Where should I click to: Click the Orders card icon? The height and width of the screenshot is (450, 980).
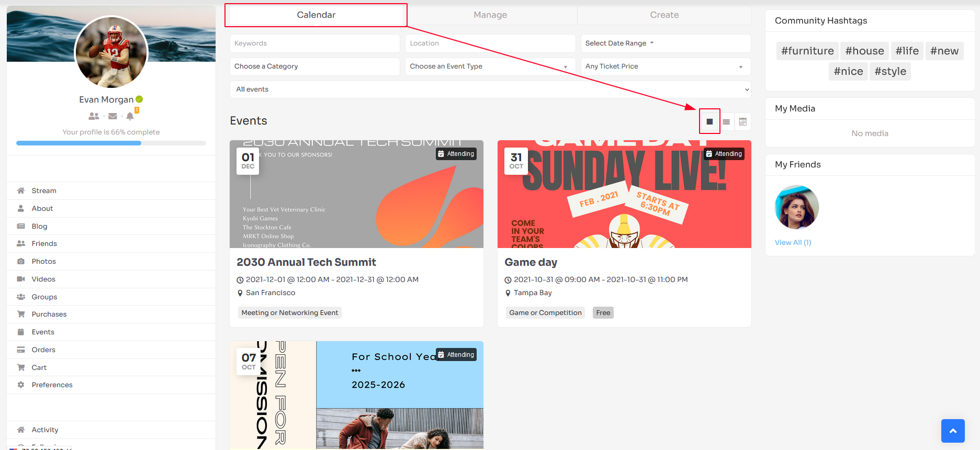(x=21, y=350)
